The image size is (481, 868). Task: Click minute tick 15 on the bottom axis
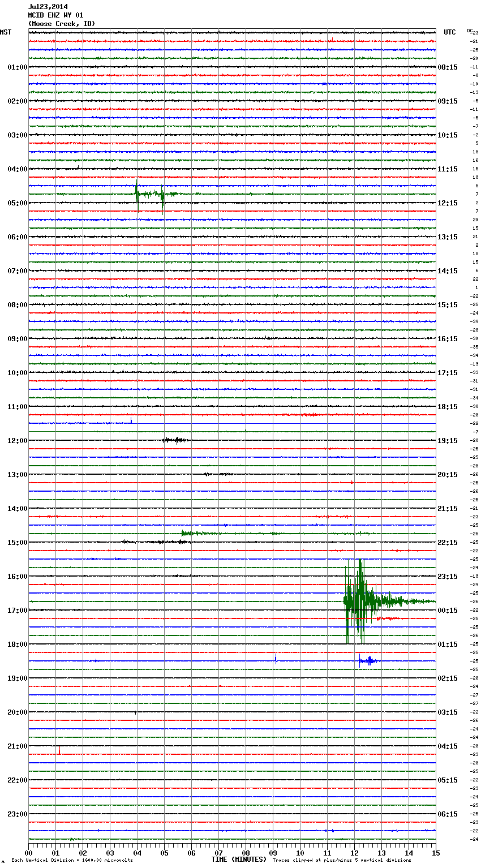[x=436, y=852]
